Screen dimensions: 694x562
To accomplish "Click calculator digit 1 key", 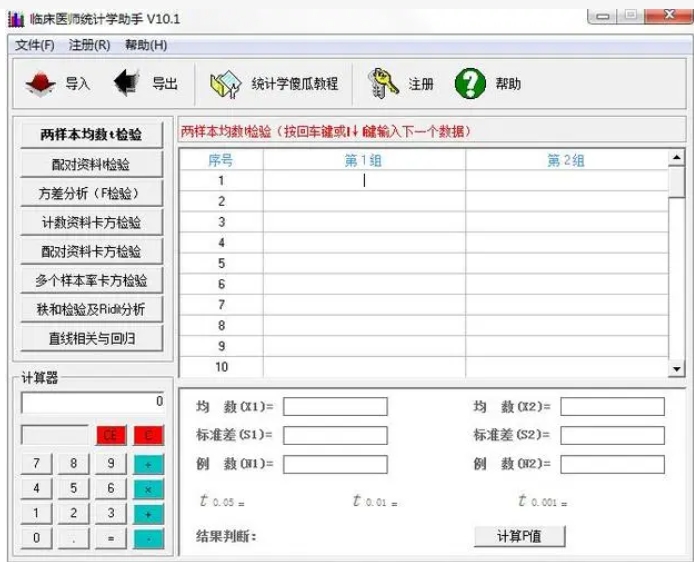I will 36,513.
